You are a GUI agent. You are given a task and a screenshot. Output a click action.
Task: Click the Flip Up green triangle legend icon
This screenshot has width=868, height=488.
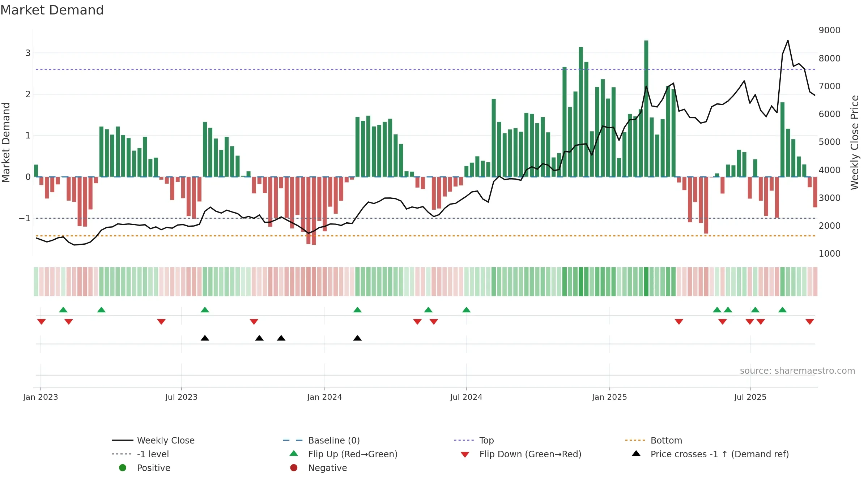[x=294, y=453]
